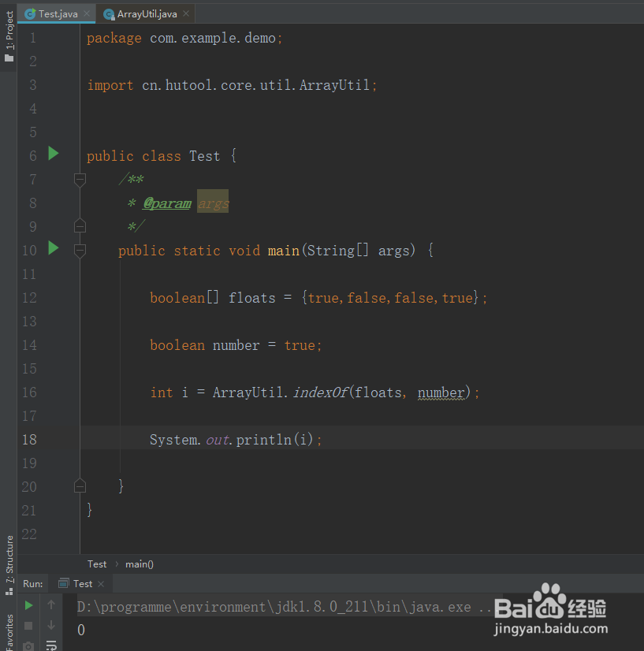Toggle the Javadoc end fold marker on line 9

pyautogui.click(x=80, y=226)
